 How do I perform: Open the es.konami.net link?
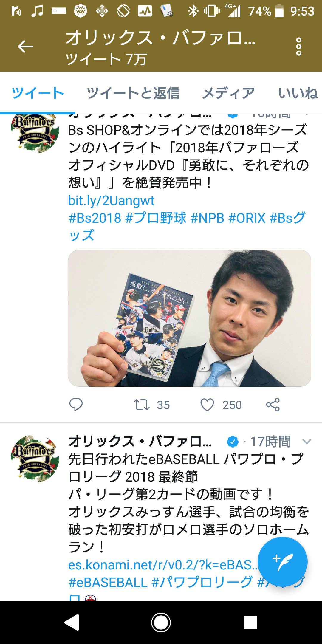[x=163, y=565]
